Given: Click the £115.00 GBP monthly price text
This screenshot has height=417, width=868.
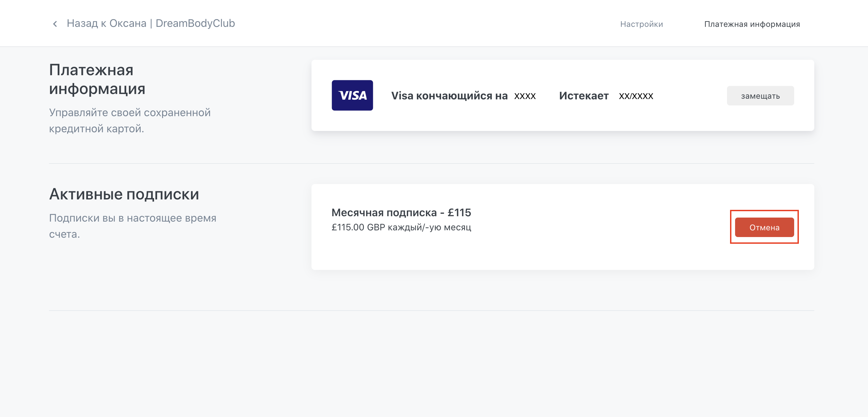Looking at the screenshot, I should point(401,228).
